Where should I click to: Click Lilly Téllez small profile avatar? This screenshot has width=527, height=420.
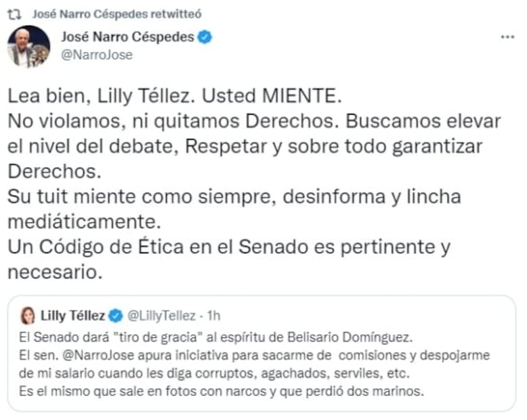[28, 316]
